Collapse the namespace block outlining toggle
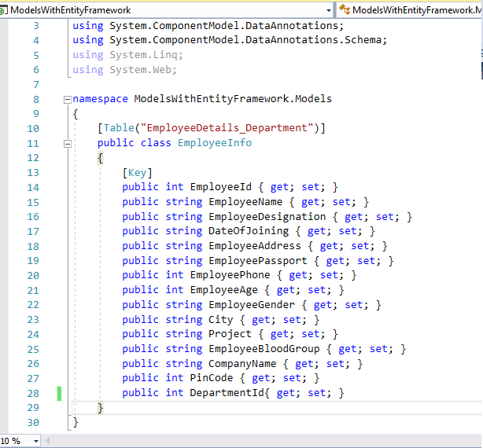483x448 pixels. pyautogui.click(x=67, y=100)
